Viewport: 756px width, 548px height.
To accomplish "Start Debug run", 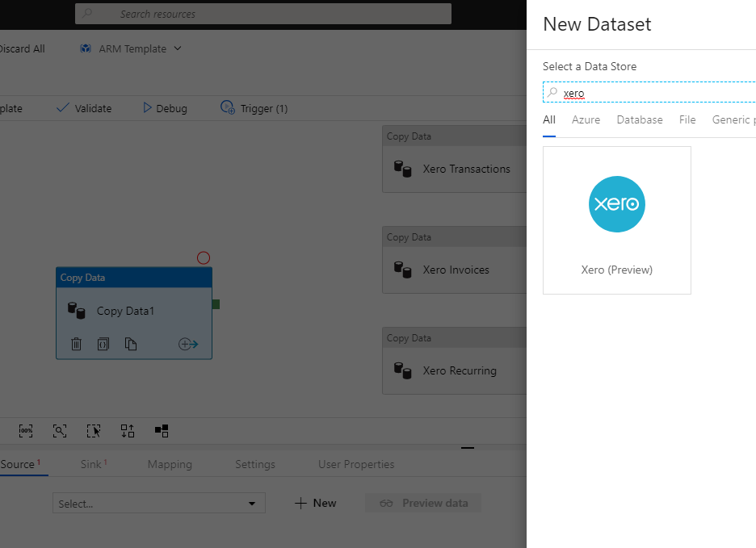I will (x=165, y=108).
